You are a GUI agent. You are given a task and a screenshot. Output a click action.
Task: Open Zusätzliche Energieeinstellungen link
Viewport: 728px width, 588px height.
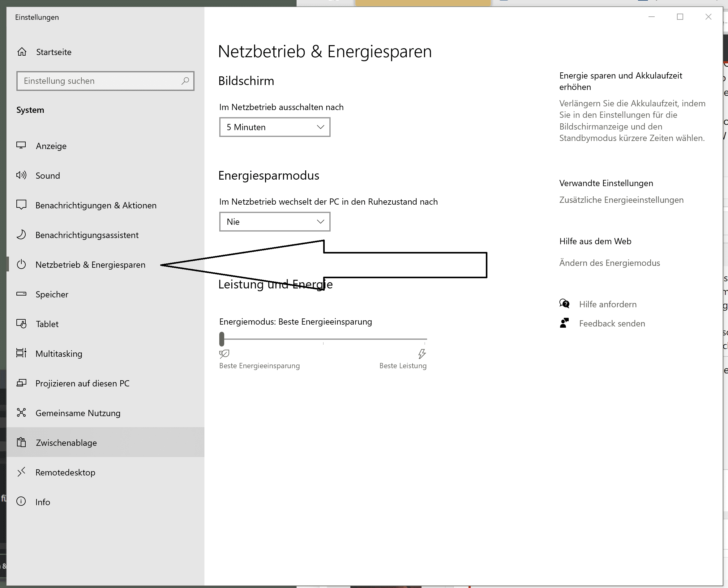[x=621, y=200]
